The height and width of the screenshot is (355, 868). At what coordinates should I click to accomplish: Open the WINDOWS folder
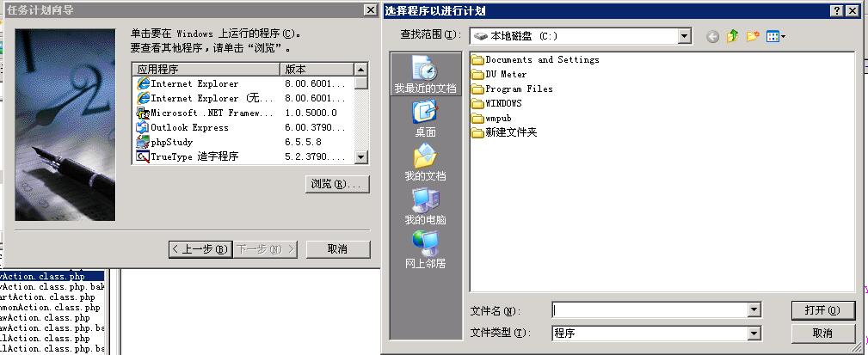(x=497, y=103)
